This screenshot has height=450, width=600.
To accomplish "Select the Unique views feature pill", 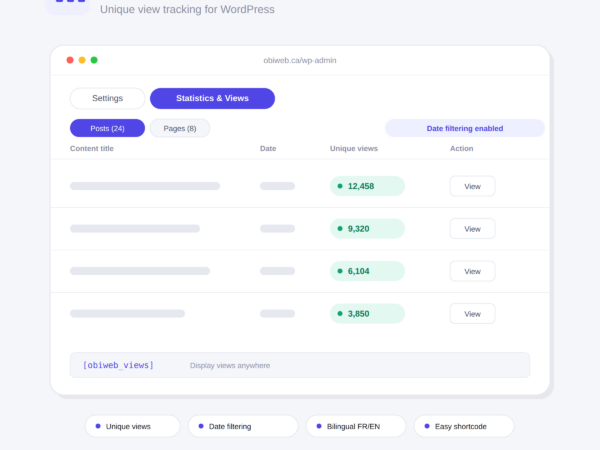I will [132, 426].
